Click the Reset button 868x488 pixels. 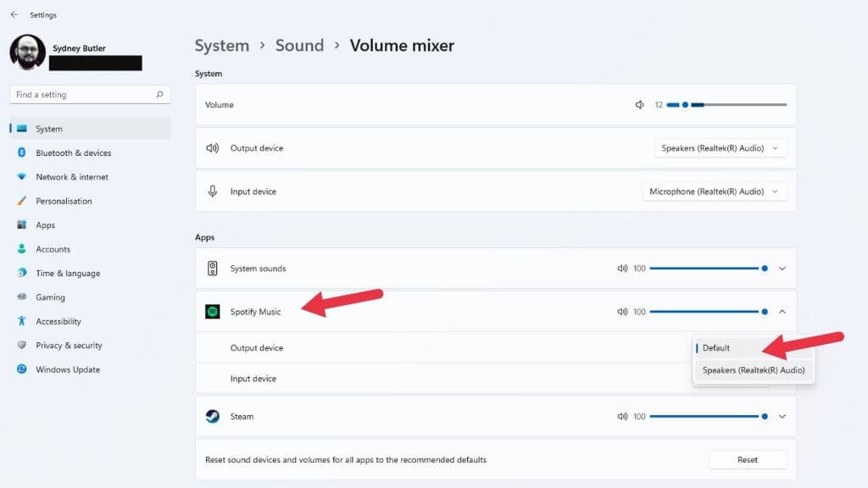click(x=747, y=460)
